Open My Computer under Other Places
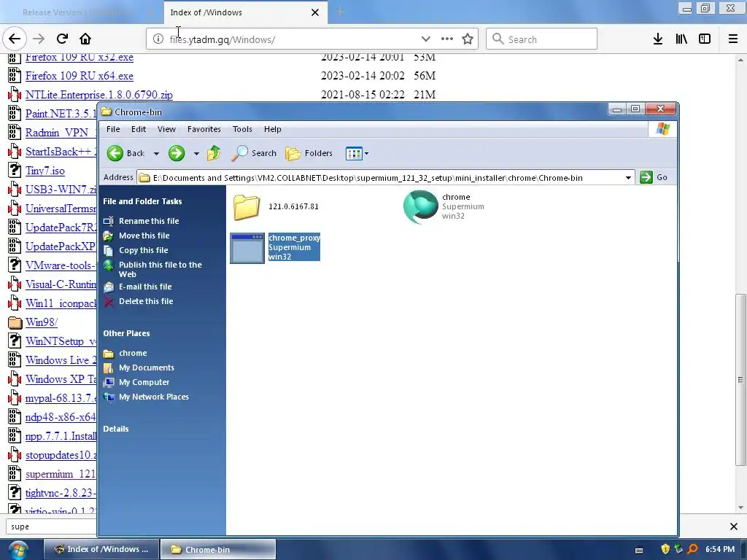747x560 pixels. click(144, 382)
